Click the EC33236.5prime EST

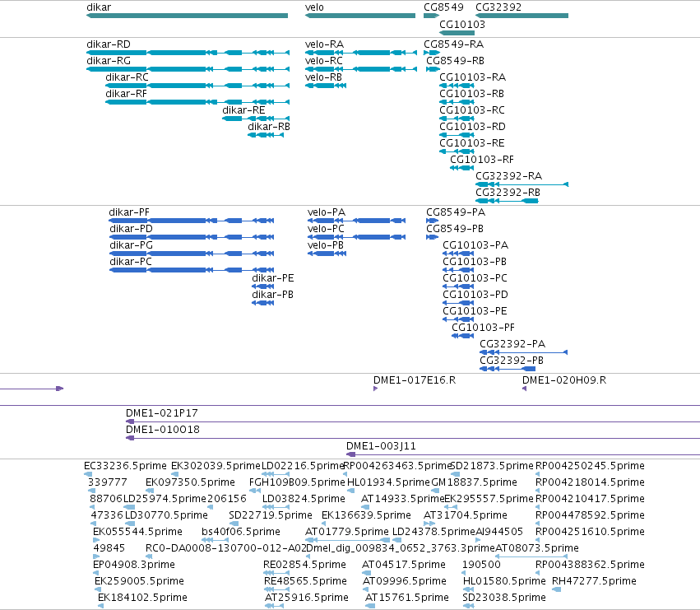(x=88, y=474)
